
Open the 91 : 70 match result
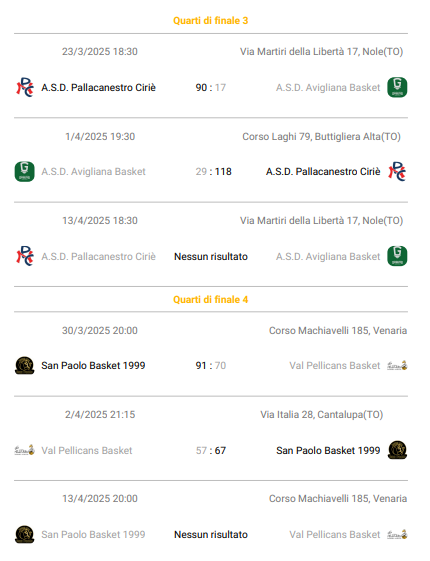[x=211, y=366]
